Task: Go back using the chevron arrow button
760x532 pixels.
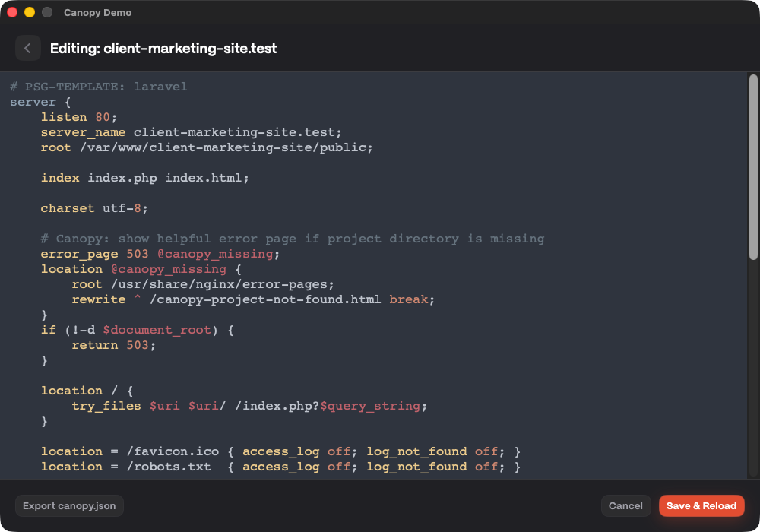Action: pos(27,48)
